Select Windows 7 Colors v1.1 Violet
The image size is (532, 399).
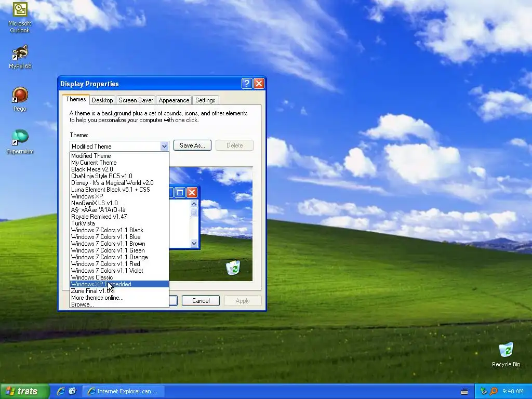[x=119, y=271]
